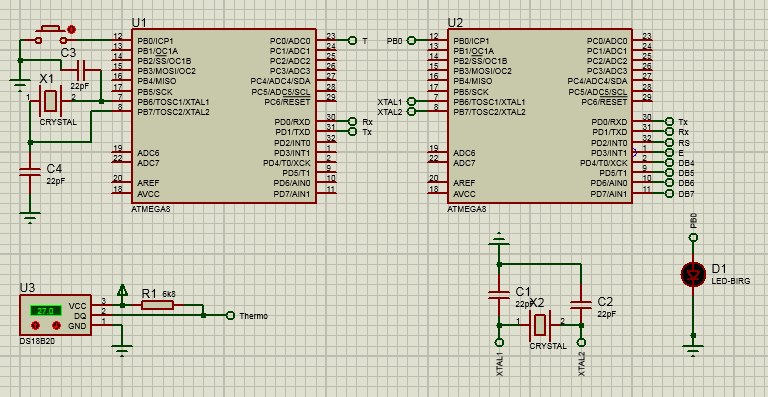Select the D1 LED-BIRG symbol
Image resolution: width=768 pixels, height=397 pixels.
(693, 275)
